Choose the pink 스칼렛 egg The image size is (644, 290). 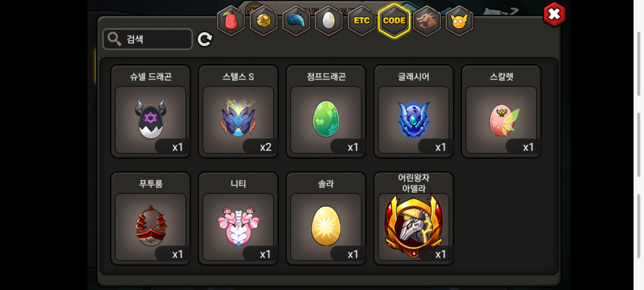coord(501,111)
